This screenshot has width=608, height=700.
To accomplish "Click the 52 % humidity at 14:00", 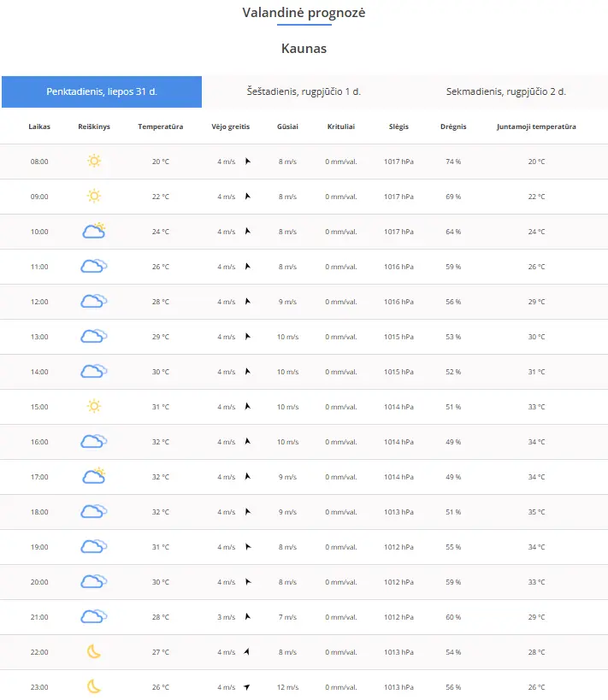I will click(x=453, y=372).
